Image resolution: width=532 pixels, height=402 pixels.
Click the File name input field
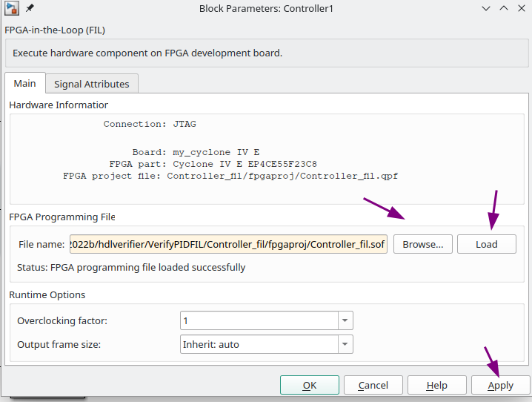tap(228, 244)
